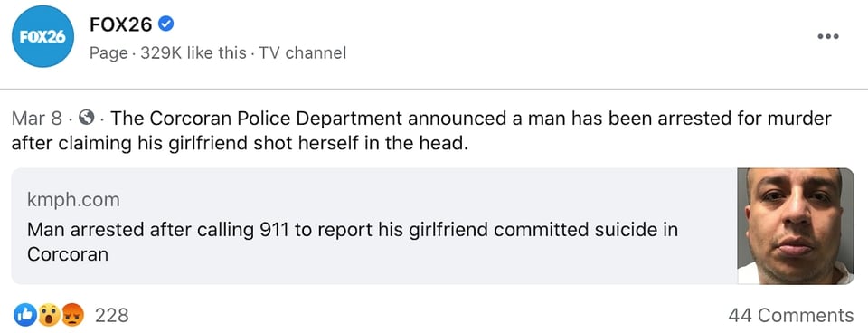868x333 pixels.
Task: Open the kmph.com source domain link
Action: pos(73,200)
